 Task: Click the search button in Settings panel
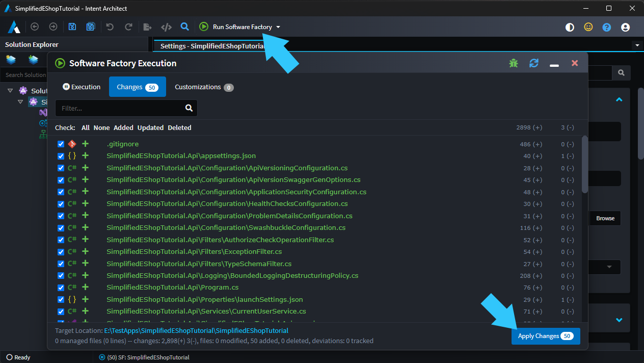(x=621, y=73)
